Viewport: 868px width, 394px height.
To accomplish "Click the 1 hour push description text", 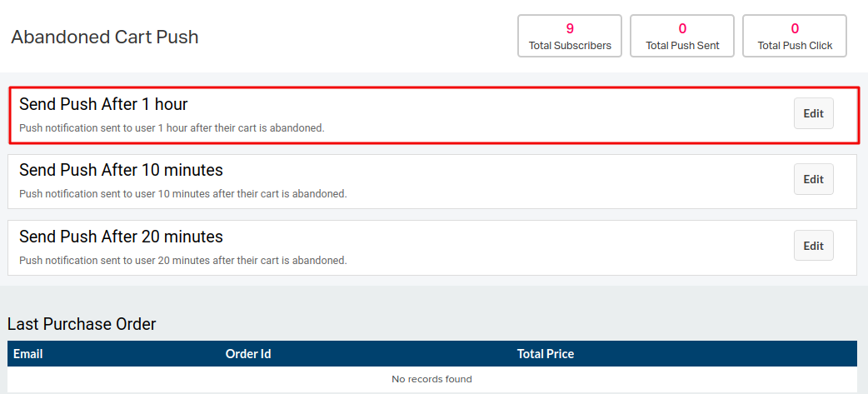I will pos(172,127).
